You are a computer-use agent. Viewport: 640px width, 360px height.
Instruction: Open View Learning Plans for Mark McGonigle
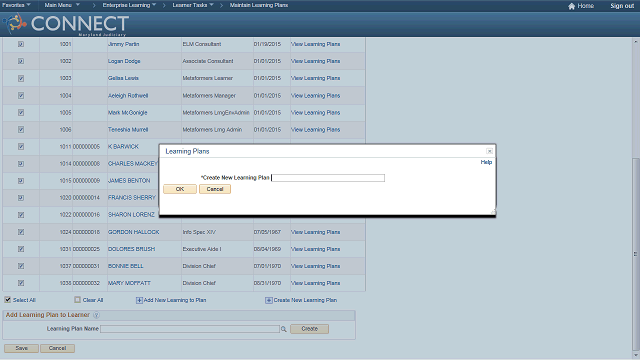(x=316, y=113)
